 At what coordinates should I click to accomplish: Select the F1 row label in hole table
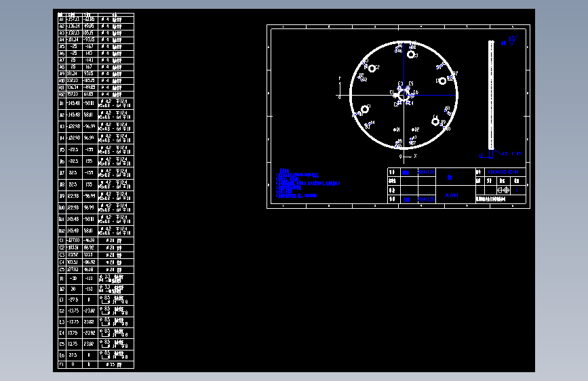pos(62,365)
